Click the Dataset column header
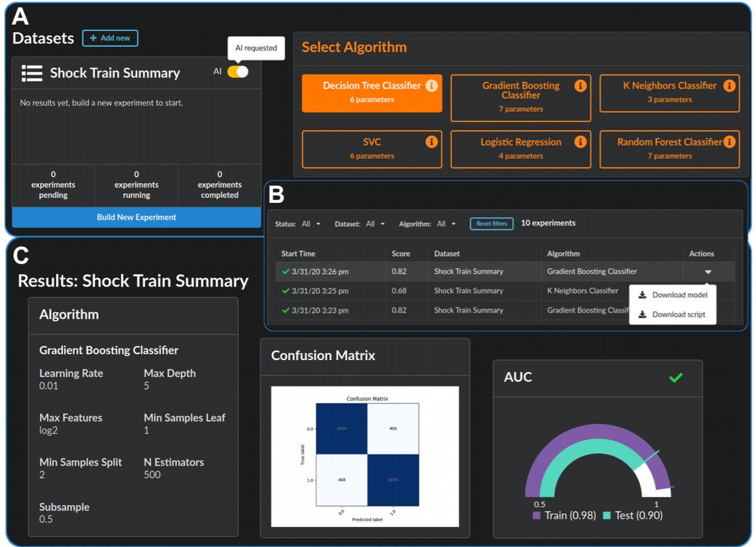Viewport: 756px width, 547px height. click(447, 254)
